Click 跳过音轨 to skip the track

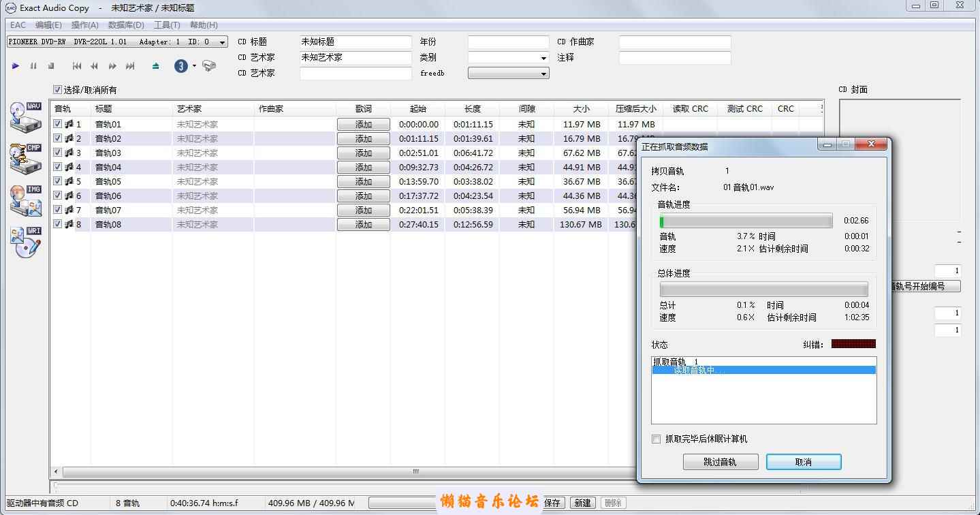pyautogui.click(x=720, y=462)
